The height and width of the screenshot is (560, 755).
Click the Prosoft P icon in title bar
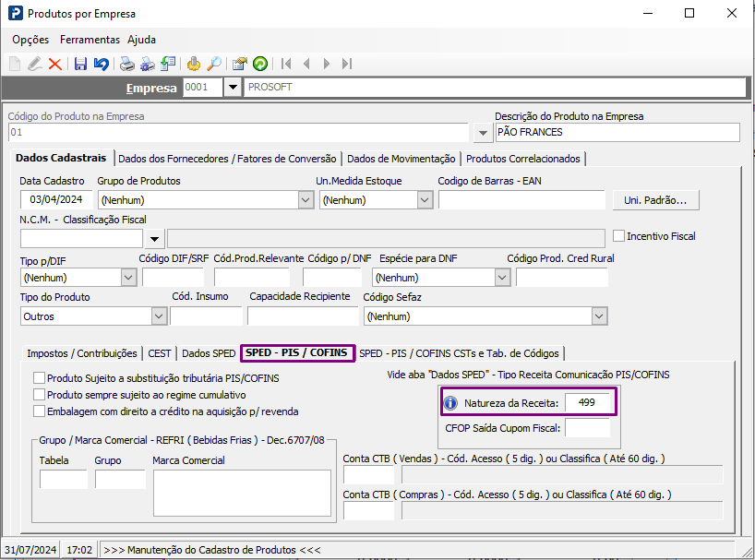coord(16,13)
